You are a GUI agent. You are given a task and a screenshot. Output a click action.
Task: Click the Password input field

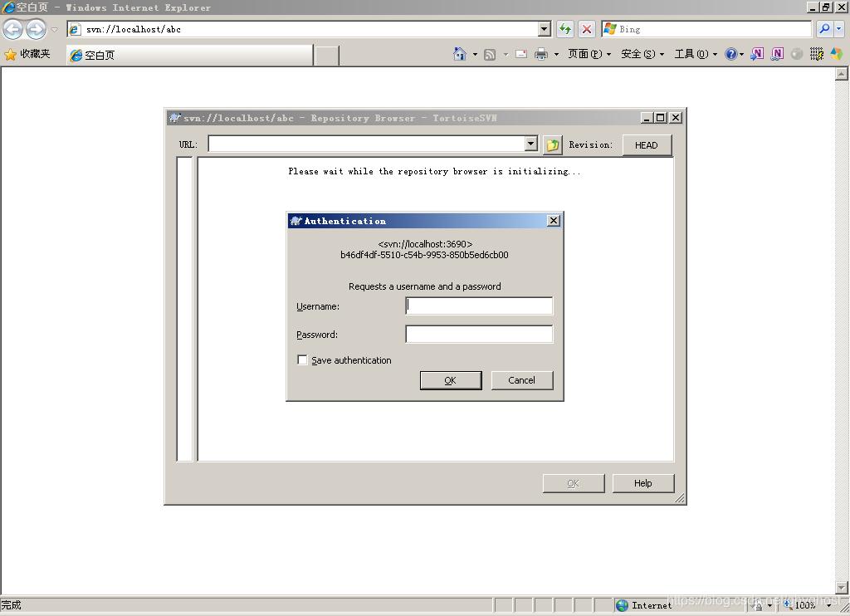(479, 334)
